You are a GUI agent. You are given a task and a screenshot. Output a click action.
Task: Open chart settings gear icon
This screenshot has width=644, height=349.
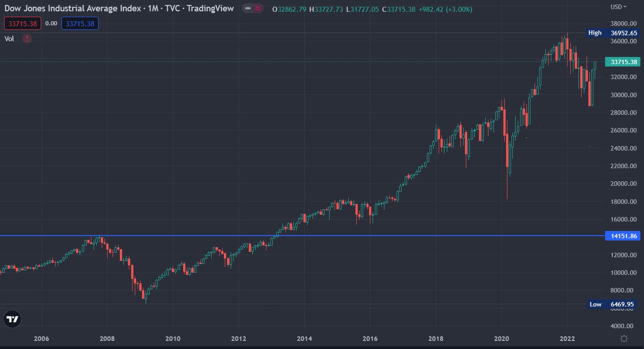(624, 339)
